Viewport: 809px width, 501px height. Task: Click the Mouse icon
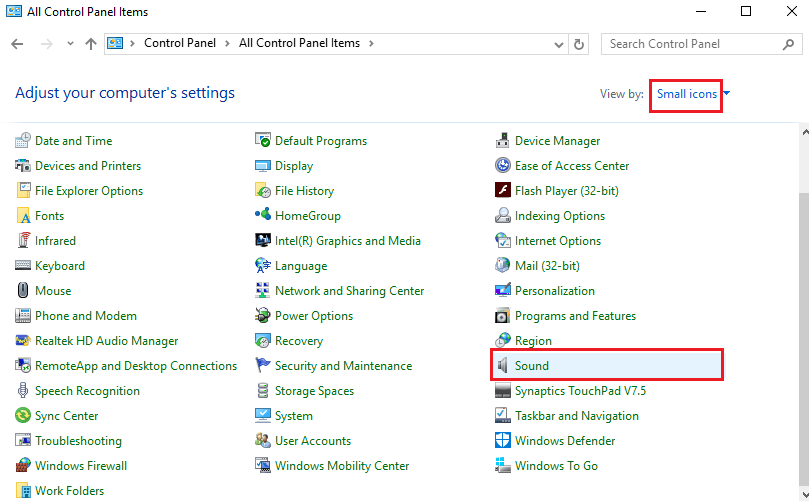click(x=23, y=290)
